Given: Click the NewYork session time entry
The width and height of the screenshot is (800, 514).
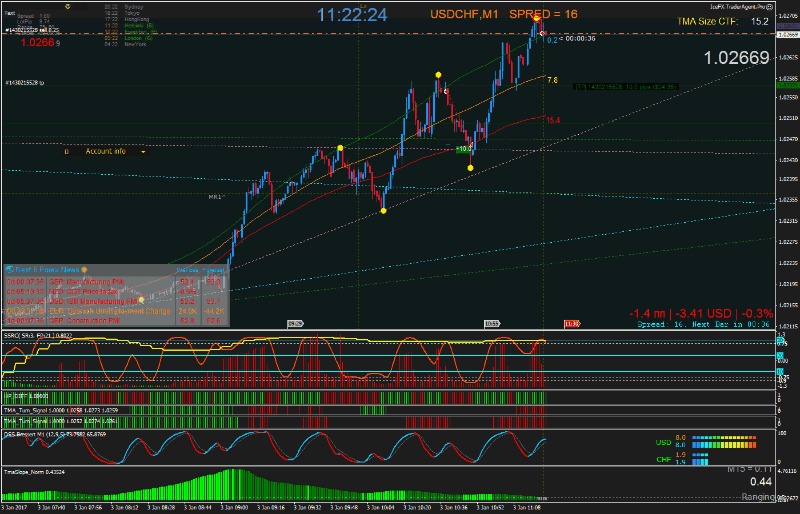Looking at the screenshot, I should click(x=125, y=44).
